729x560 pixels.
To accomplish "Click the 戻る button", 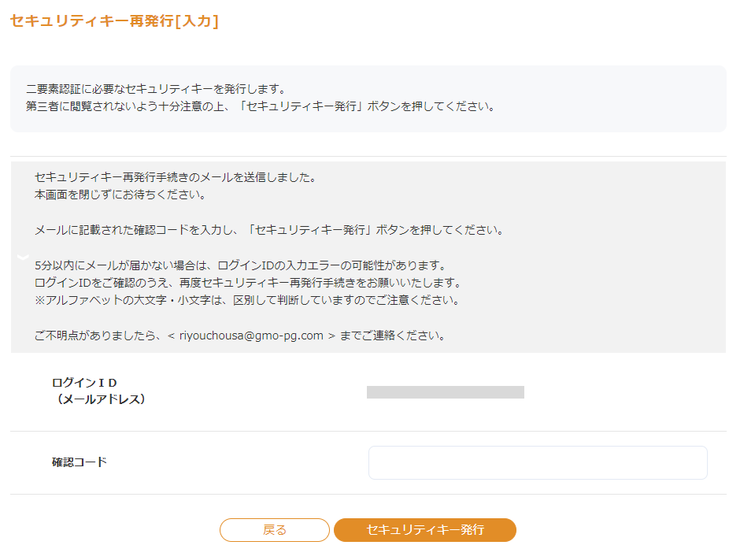I will pyautogui.click(x=274, y=530).
